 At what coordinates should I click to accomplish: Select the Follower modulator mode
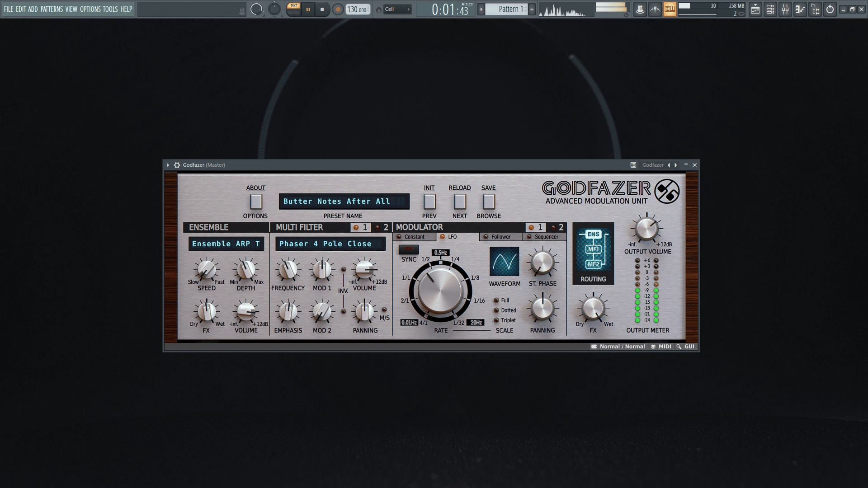pos(501,237)
